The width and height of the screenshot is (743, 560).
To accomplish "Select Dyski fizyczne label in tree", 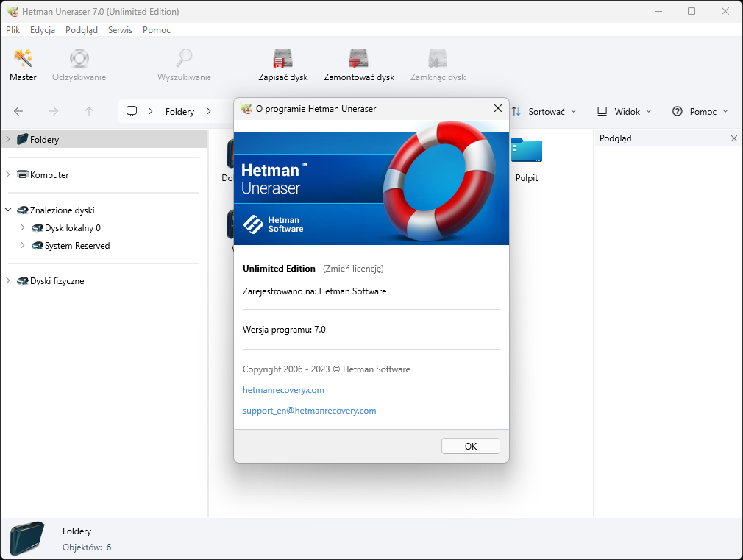I will 57,280.
